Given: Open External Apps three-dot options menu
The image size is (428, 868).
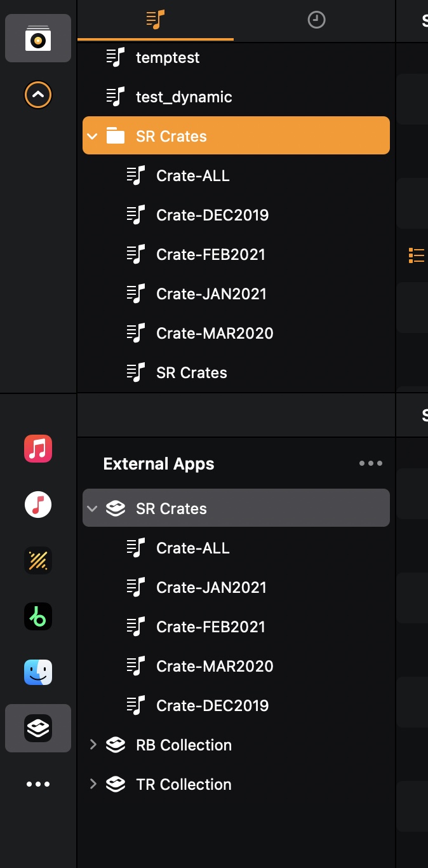Looking at the screenshot, I should (x=371, y=464).
